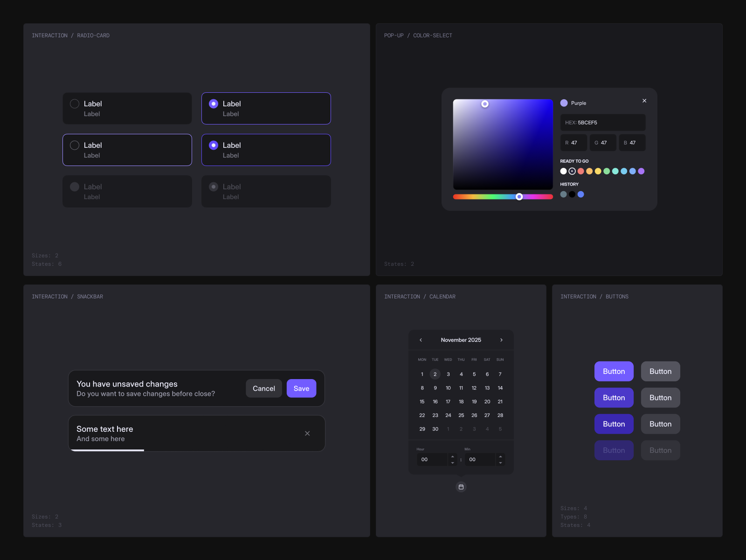
Task: Click the 'INTERACTION / BUTTONS' panel title
Action: [594, 297]
